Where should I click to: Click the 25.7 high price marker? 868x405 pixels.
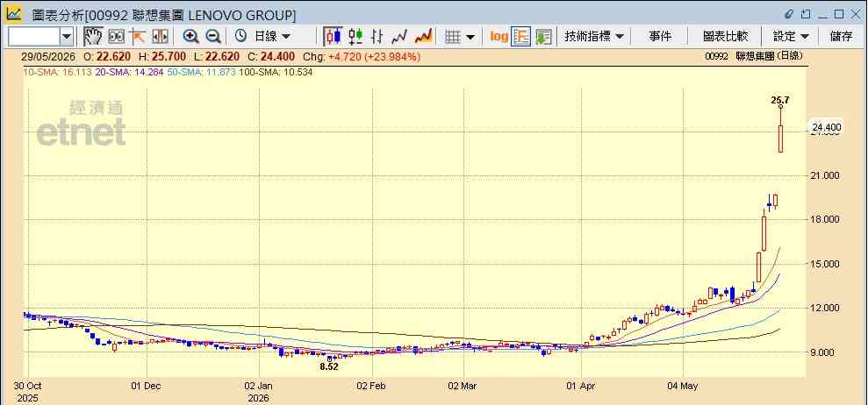(x=780, y=100)
